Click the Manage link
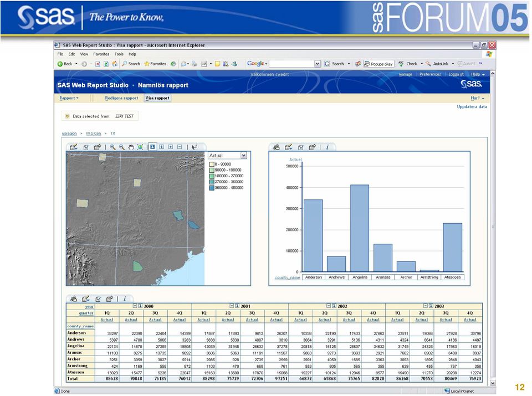Image resolution: width=532 pixels, height=396 pixels. click(406, 74)
